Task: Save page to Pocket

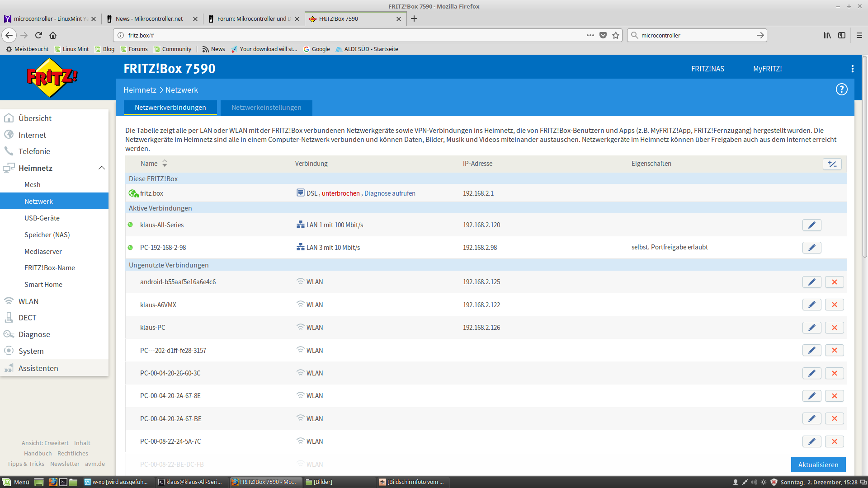Action: tap(603, 35)
